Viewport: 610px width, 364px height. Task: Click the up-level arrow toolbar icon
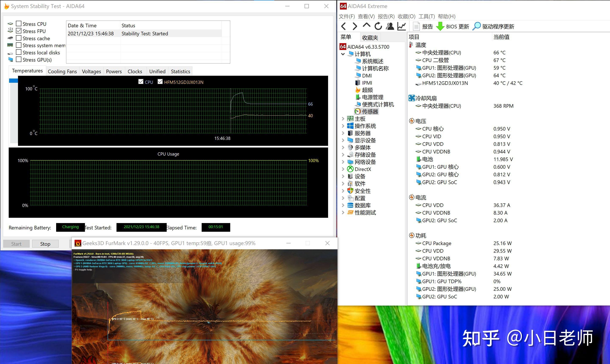coord(366,26)
